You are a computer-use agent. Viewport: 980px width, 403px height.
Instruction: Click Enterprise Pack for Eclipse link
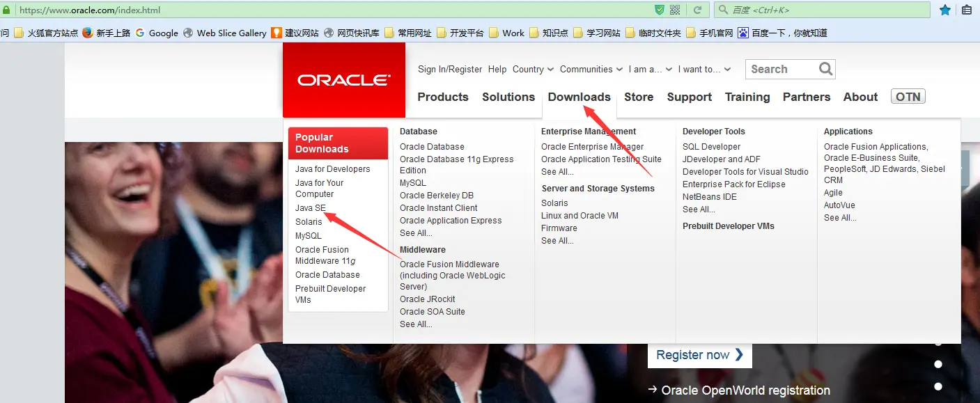point(734,184)
